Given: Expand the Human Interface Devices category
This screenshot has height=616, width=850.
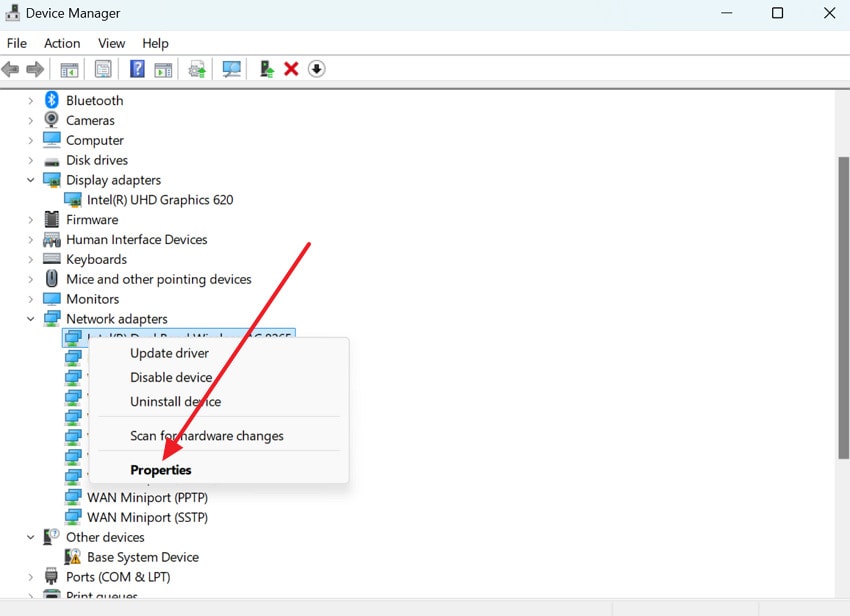Looking at the screenshot, I should click(31, 239).
